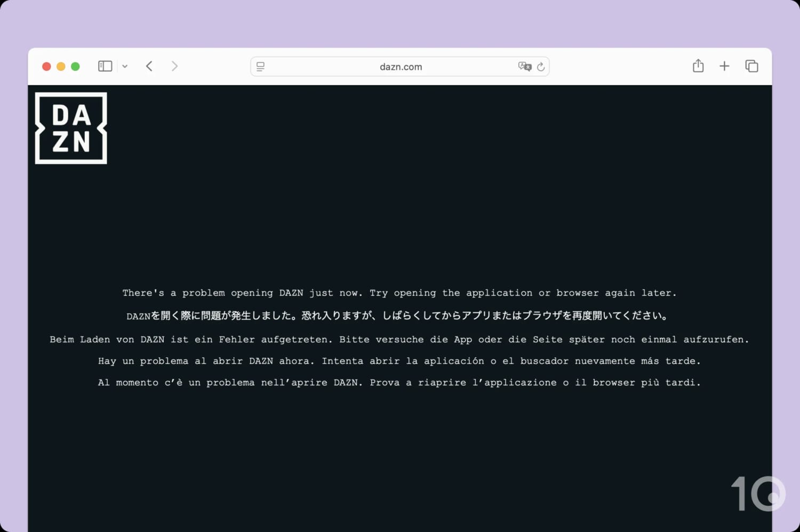Click the DAZN logo

point(70,128)
